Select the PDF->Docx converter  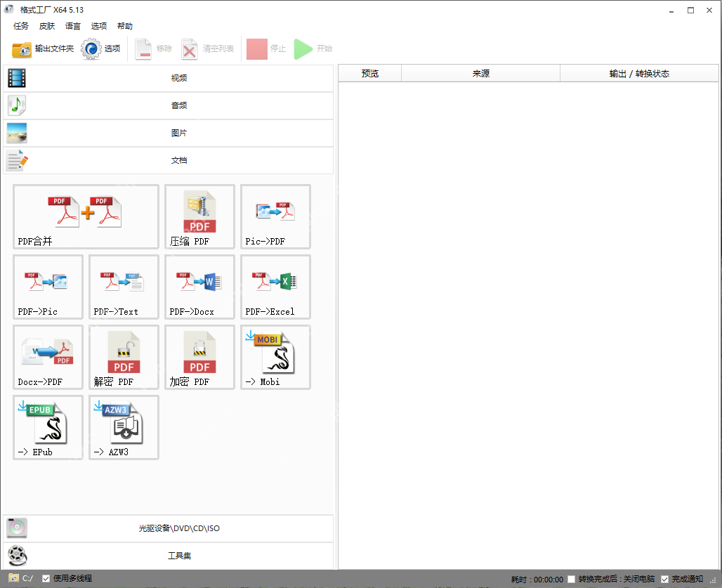click(x=199, y=287)
